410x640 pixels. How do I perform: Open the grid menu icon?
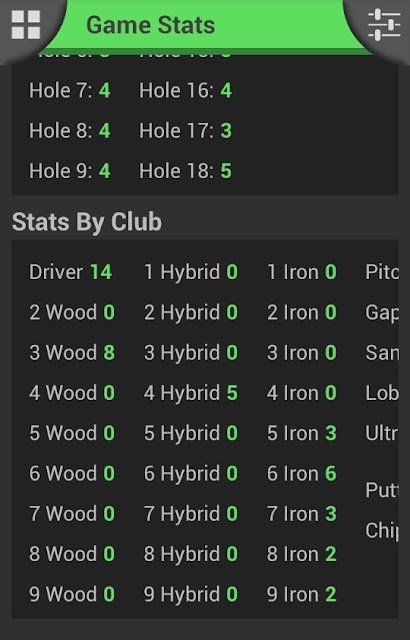[26, 24]
